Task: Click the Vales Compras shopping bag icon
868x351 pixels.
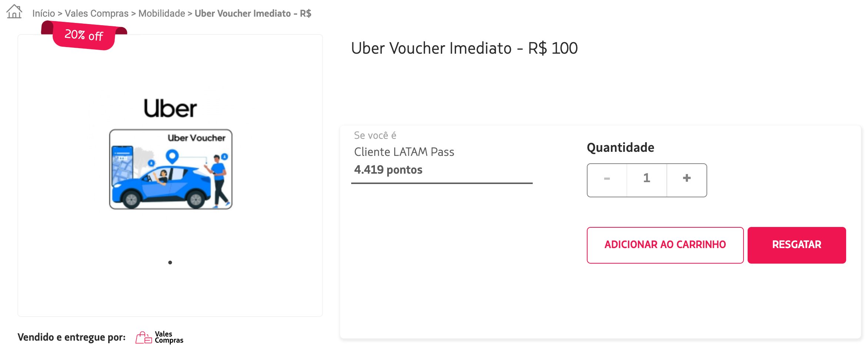Action: click(144, 337)
